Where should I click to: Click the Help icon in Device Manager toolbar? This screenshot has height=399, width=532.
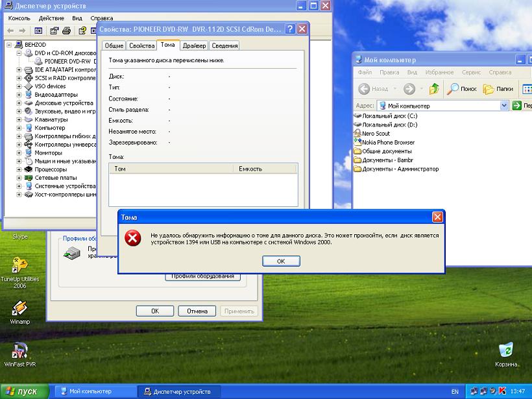point(82,31)
